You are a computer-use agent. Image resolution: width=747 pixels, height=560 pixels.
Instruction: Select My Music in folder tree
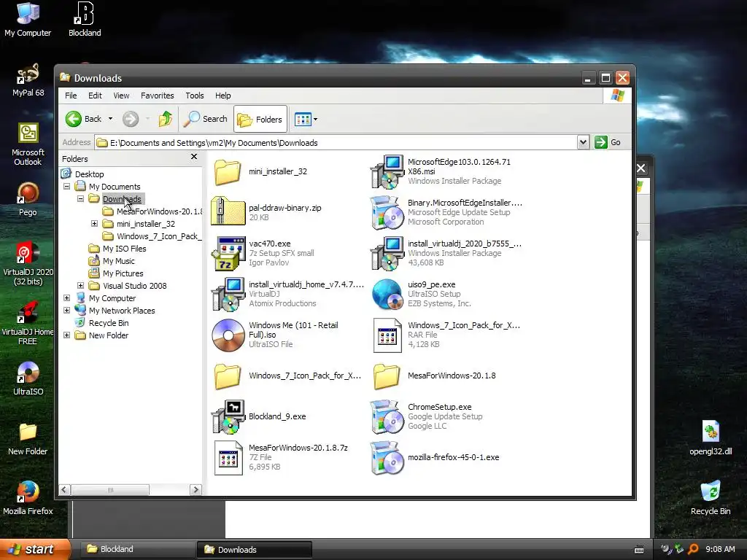click(x=112, y=261)
